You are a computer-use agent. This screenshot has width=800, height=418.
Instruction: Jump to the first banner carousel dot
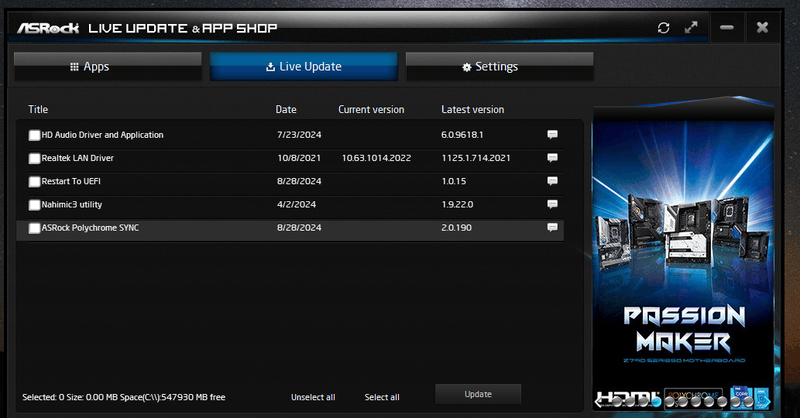click(x=617, y=402)
